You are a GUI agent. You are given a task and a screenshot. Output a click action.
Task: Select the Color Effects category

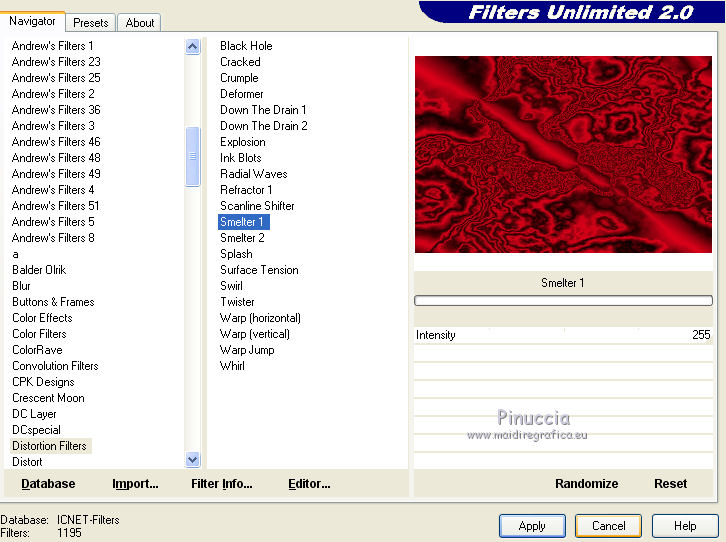(x=42, y=318)
